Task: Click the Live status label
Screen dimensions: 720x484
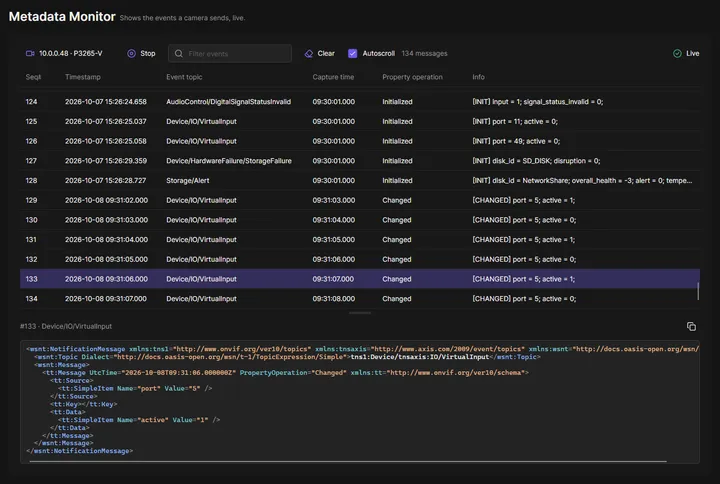Action: pyautogui.click(x=692, y=54)
